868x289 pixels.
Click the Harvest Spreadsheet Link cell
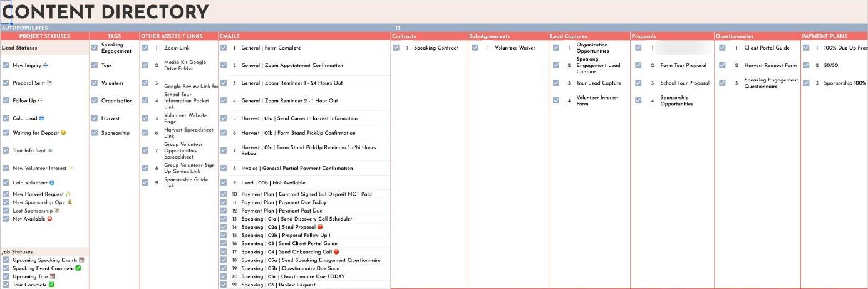coord(189,133)
